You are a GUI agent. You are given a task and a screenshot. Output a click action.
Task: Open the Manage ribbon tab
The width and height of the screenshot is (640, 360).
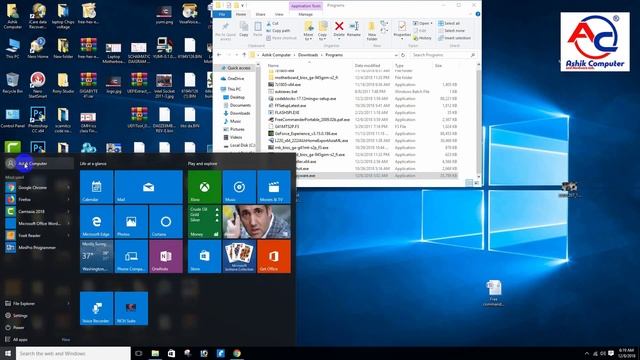[x=305, y=14]
